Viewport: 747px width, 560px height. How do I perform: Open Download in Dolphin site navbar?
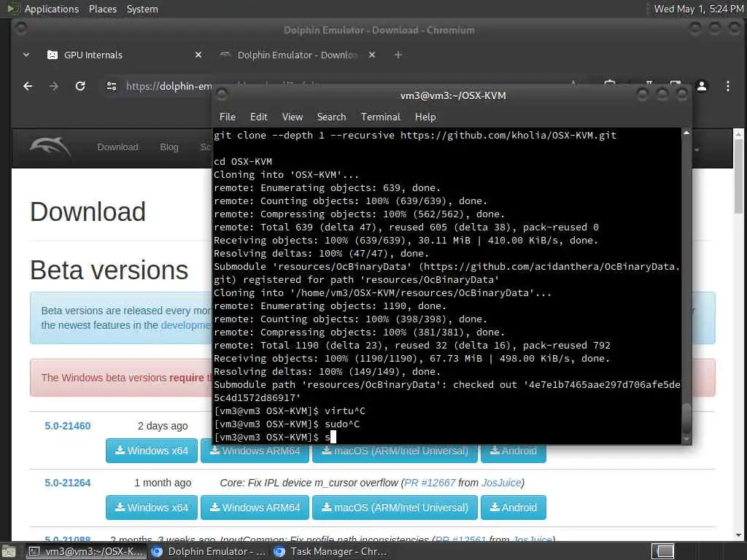click(x=117, y=147)
